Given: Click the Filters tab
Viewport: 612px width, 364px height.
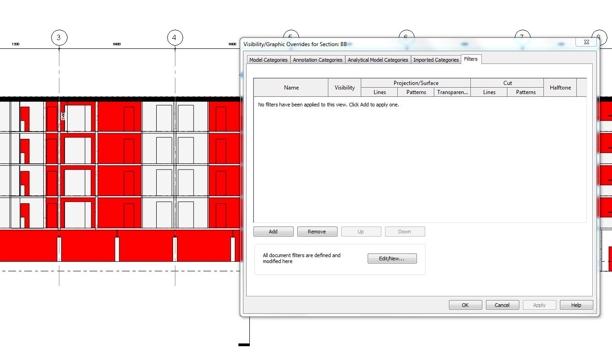Looking at the screenshot, I should point(471,59).
